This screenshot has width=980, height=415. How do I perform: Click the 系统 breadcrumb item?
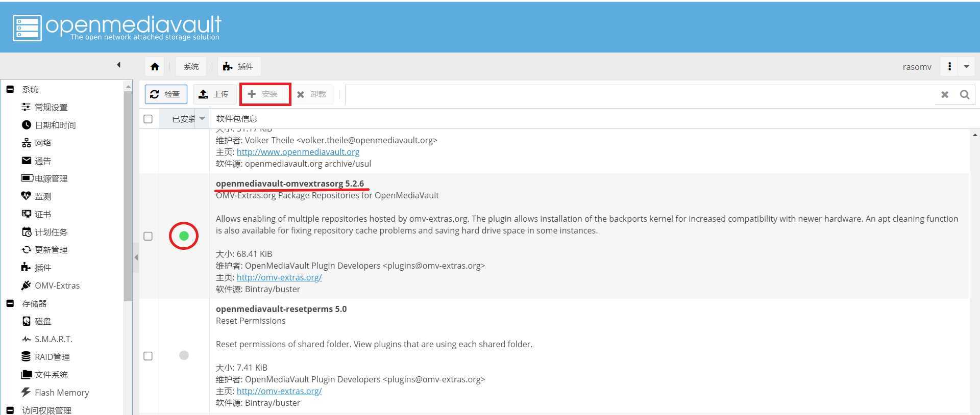click(x=191, y=67)
